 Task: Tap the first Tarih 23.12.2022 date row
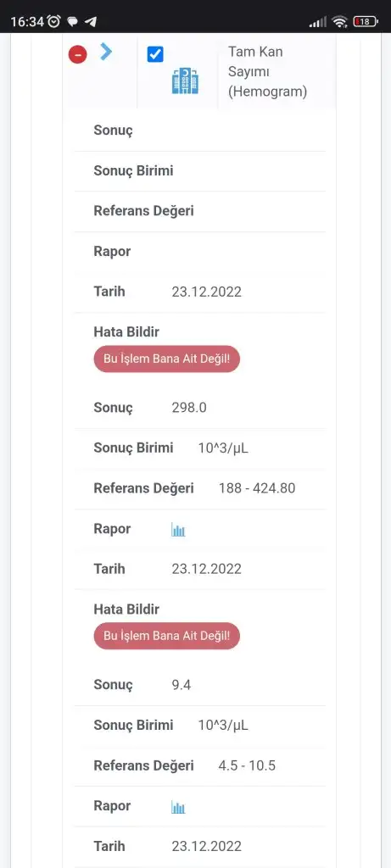pyautogui.click(x=200, y=292)
